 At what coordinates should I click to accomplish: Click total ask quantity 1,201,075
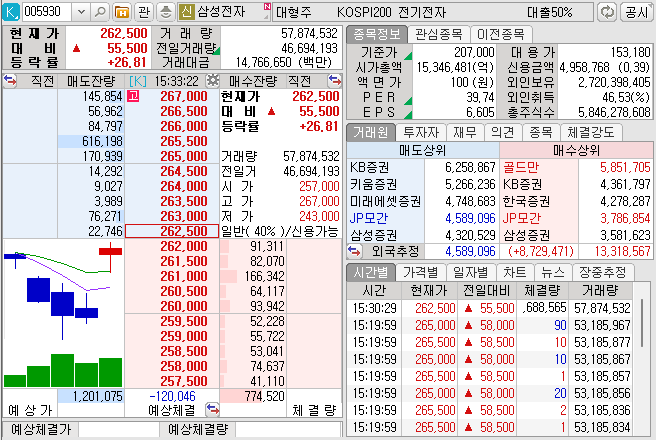(97, 396)
